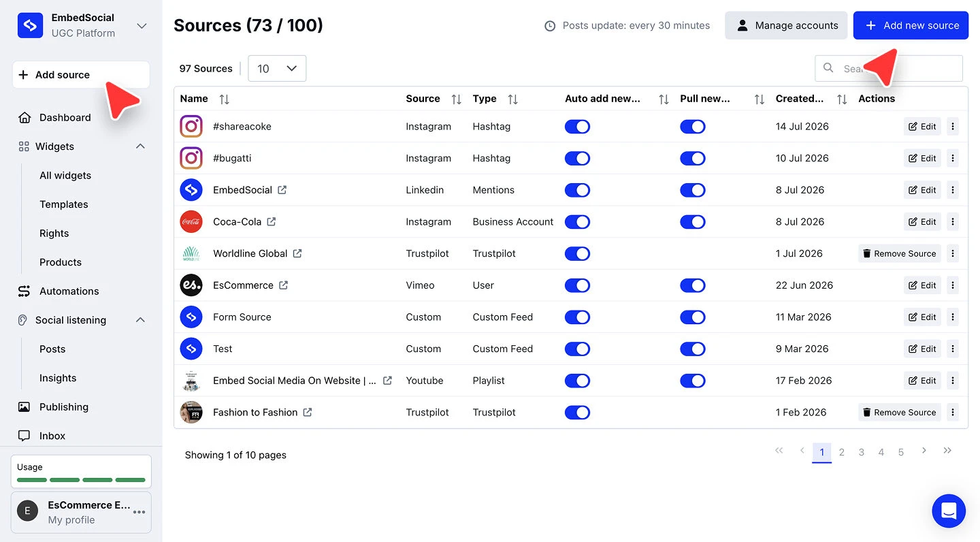Sort by Pull new column
The height and width of the screenshot is (542, 980).
pyautogui.click(x=759, y=99)
